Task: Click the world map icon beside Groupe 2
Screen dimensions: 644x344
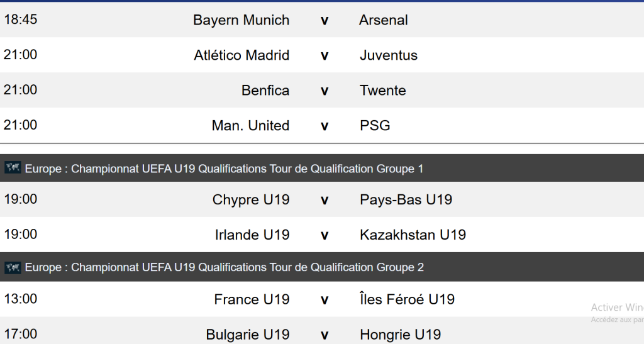Action: (x=13, y=267)
